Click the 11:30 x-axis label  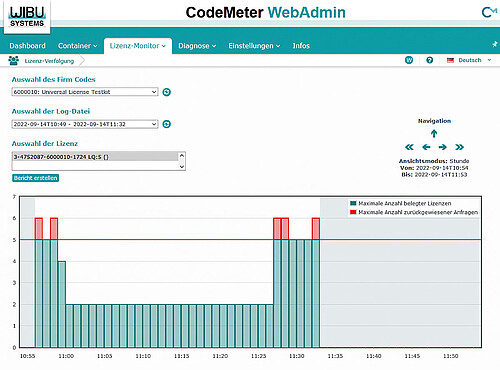(297, 356)
